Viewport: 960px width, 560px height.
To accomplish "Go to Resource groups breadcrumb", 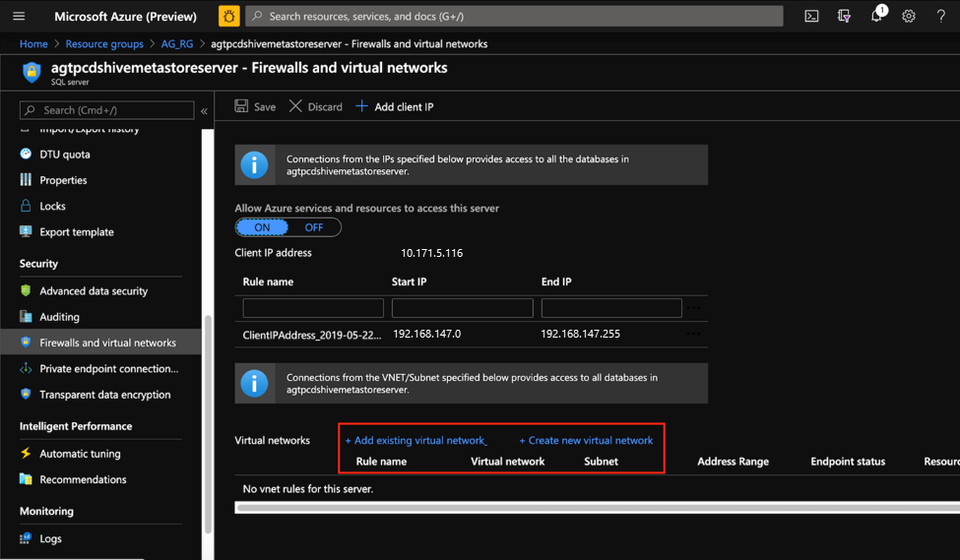I will point(104,43).
